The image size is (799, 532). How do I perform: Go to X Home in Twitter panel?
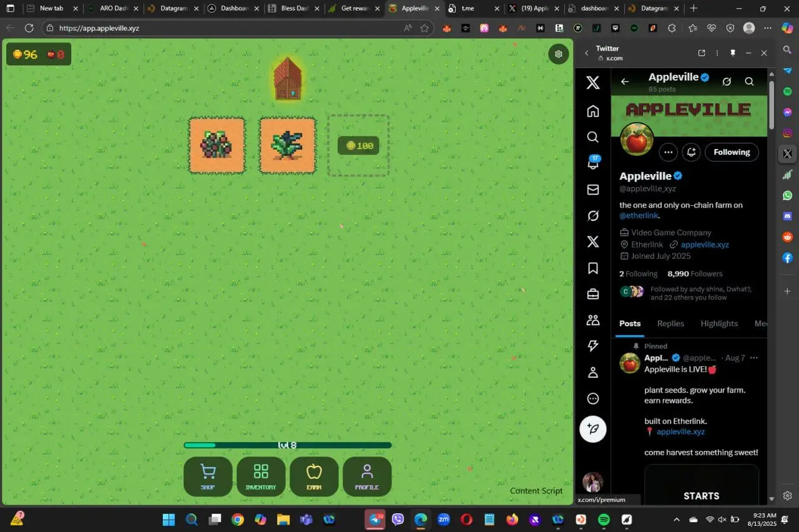click(x=593, y=111)
